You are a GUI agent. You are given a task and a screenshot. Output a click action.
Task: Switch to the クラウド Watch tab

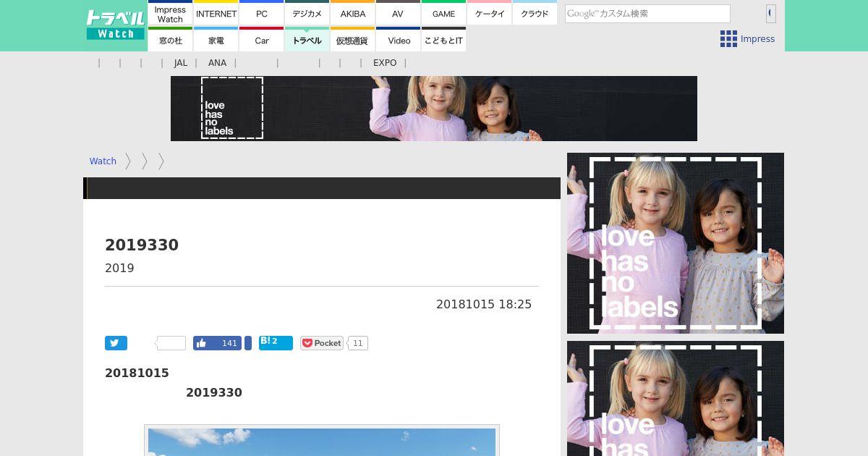click(535, 13)
